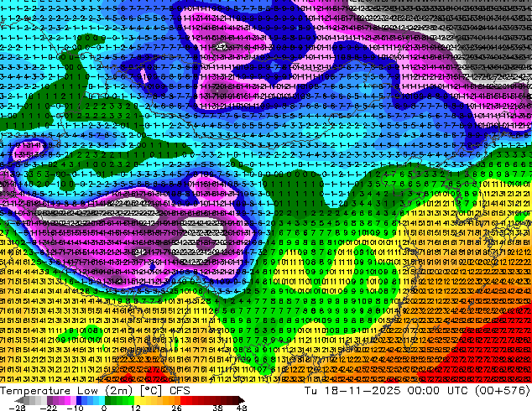
Task: Click the 12 legend label
Action: click(136, 408)
